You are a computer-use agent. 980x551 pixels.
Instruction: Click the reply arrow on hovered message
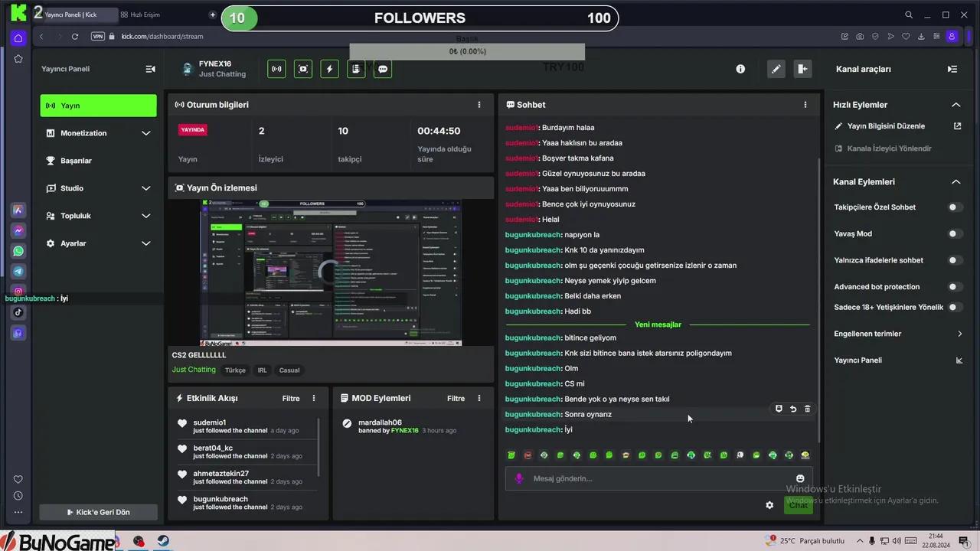[793, 409]
